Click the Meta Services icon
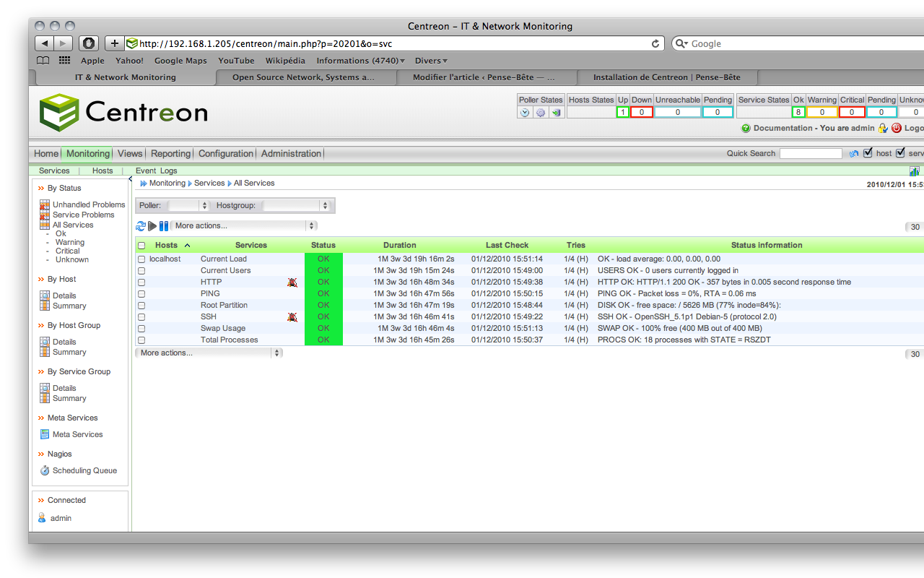This screenshot has height=578, width=924. (x=45, y=434)
